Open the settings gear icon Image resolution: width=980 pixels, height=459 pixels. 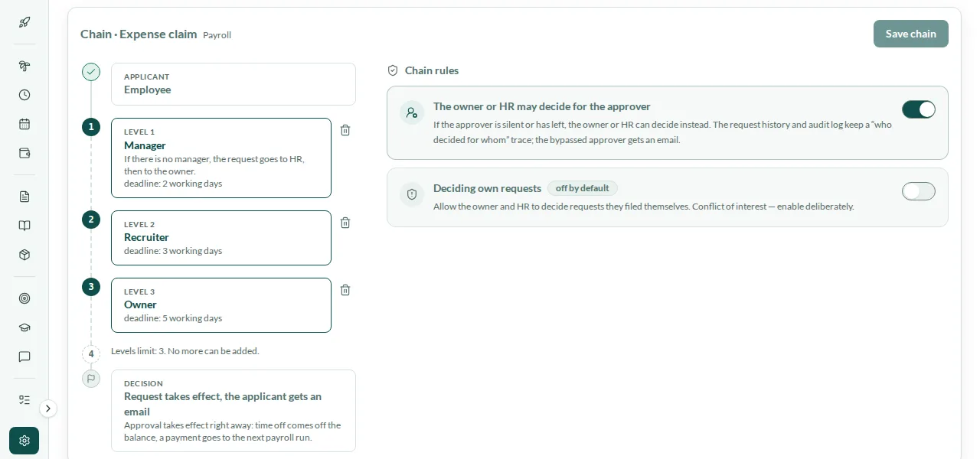[x=24, y=441]
